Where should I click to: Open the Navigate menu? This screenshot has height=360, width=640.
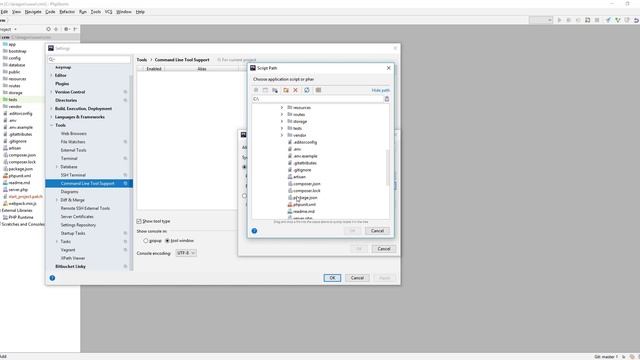click(33, 12)
